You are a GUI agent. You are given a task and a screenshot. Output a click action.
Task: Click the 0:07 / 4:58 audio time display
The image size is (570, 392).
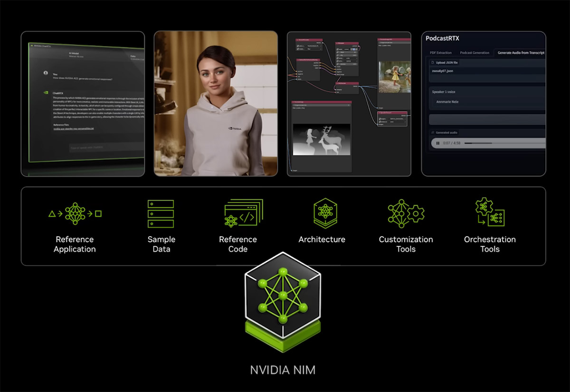click(x=451, y=143)
